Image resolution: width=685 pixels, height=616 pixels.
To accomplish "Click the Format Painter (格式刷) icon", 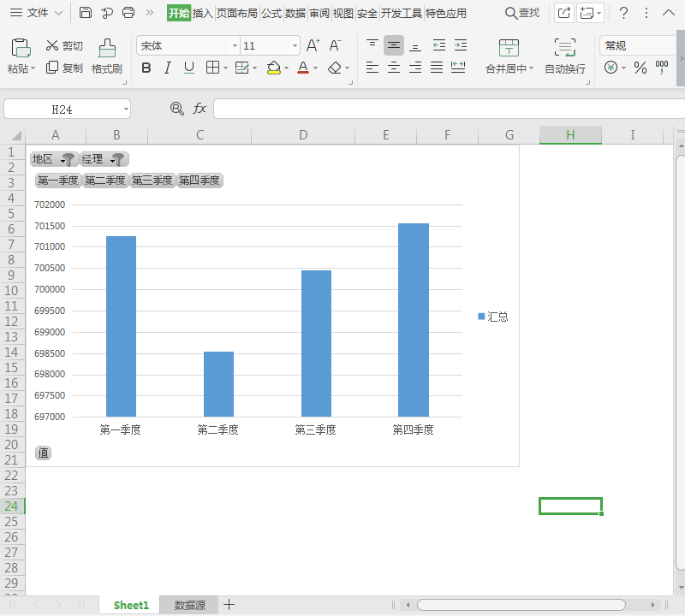I will 107,49.
